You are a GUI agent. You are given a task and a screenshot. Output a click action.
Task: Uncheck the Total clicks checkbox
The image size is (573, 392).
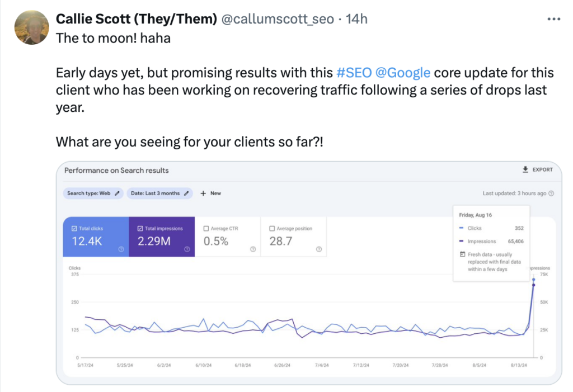tap(74, 229)
